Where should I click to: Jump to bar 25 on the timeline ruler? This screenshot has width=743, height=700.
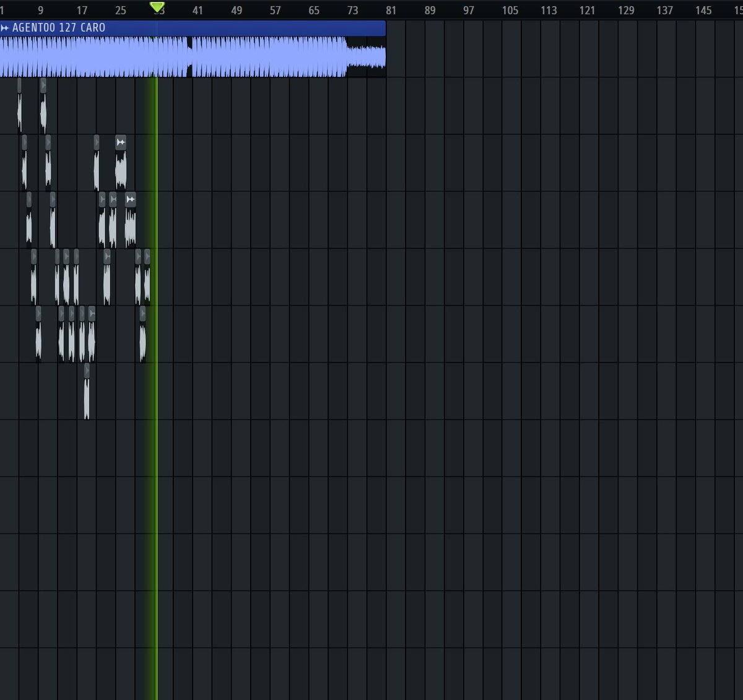121,11
